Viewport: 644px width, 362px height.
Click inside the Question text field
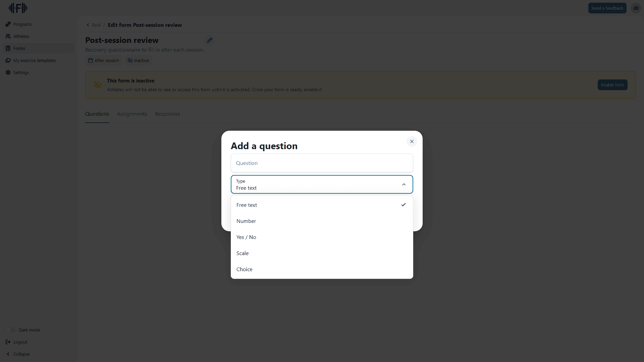click(322, 163)
